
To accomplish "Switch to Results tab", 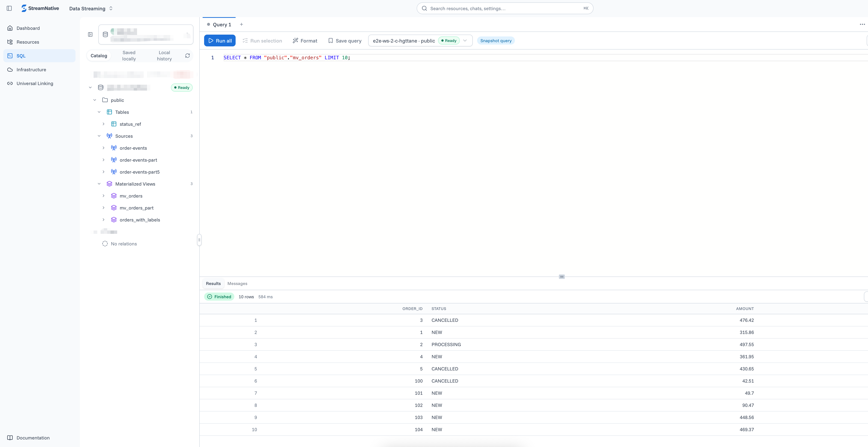I will 213,284.
